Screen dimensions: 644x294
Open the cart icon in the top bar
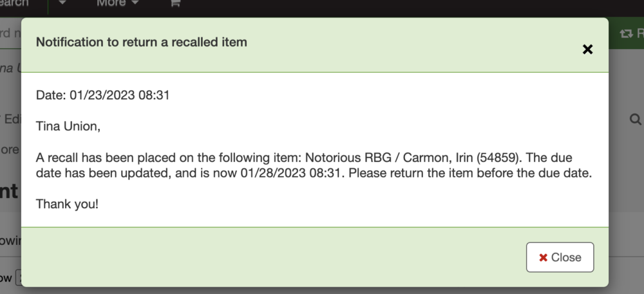tap(175, 3)
